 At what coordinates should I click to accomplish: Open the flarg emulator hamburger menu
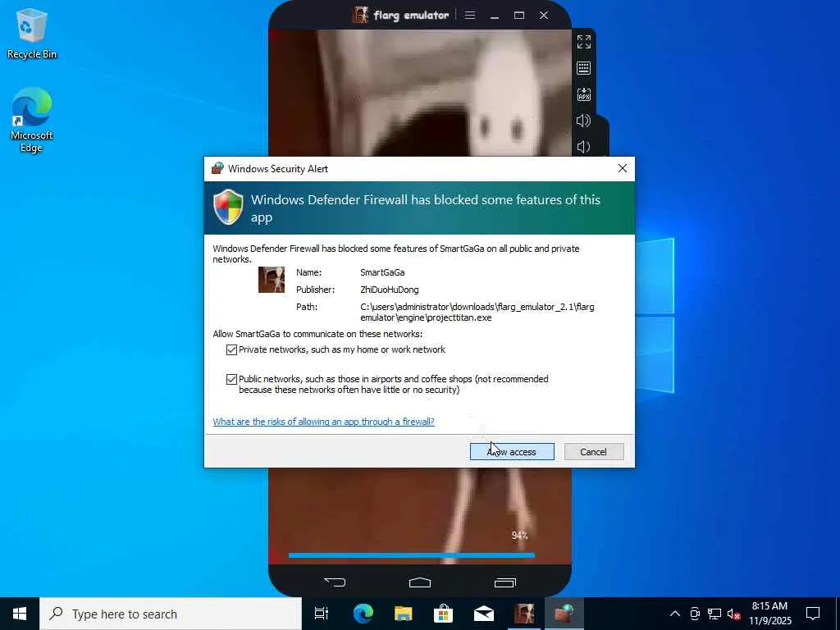(470, 15)
